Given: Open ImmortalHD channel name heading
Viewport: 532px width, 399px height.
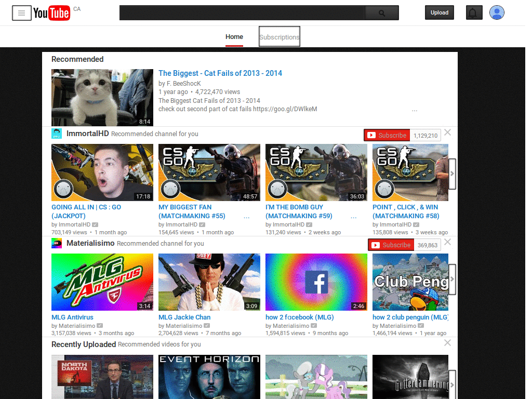Looking at the screenshot, I should (87, 134).
